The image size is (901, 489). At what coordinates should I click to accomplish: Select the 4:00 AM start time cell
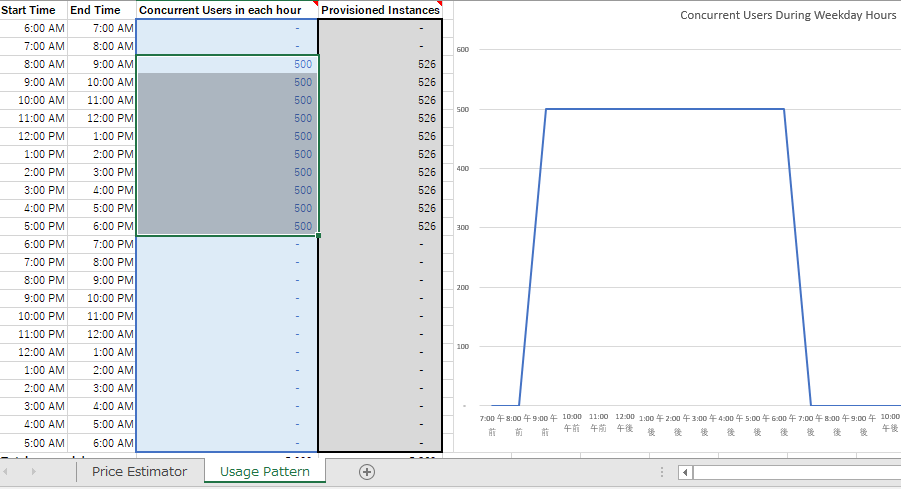coord(34,424)
